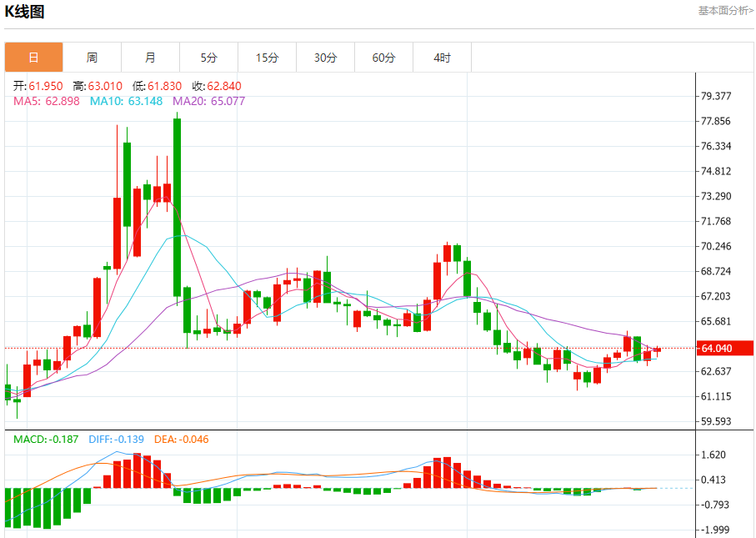Open the 基本面分析 link

[x=724, y=11]
